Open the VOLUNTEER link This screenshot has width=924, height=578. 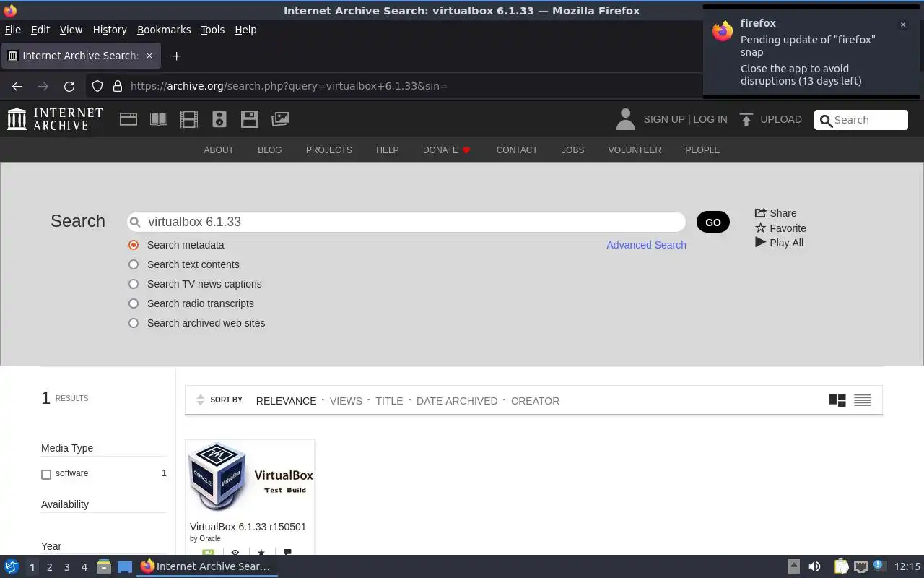click(x=635, y=150)
